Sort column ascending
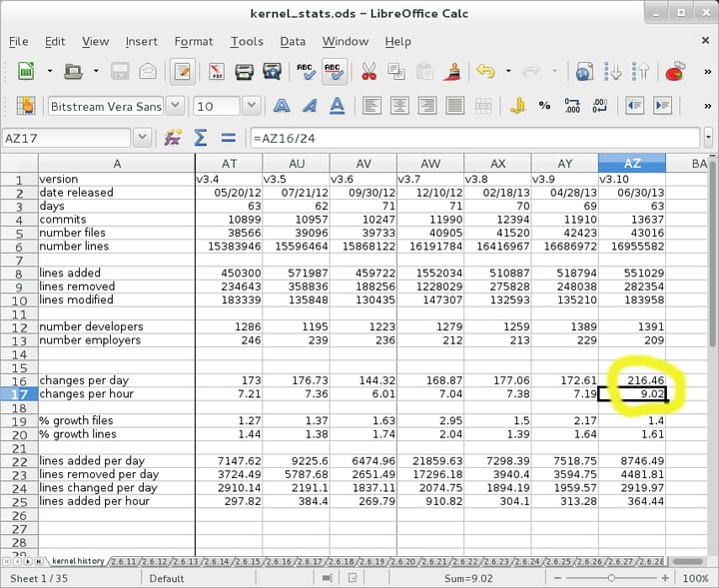719x588 pixels. tap(612, 71)
